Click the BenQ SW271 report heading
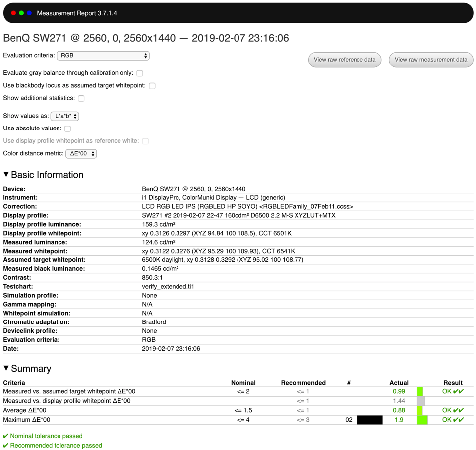 coord(146,38)
